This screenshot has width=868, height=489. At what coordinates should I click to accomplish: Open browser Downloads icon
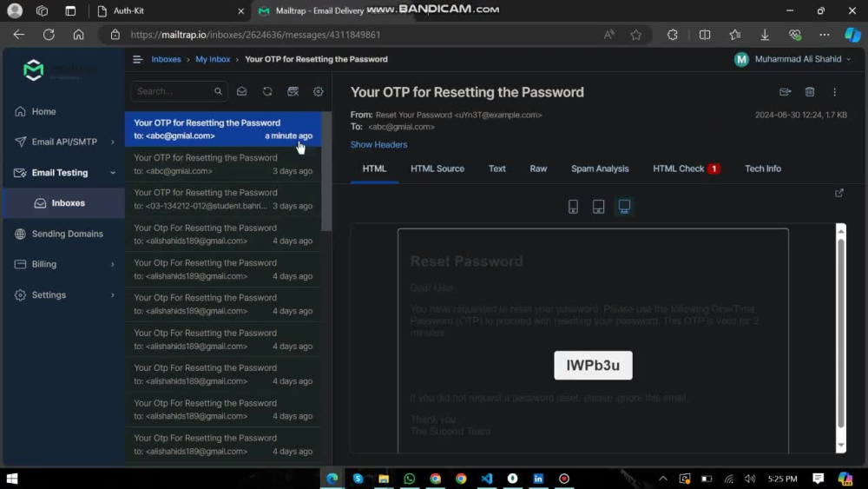pos(765,35)
